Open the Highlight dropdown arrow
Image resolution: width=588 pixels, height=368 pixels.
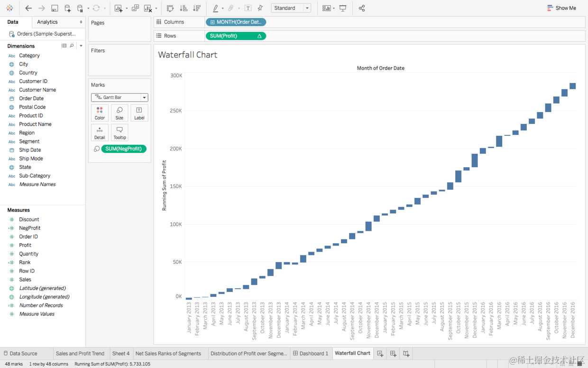tap(223, 9)
